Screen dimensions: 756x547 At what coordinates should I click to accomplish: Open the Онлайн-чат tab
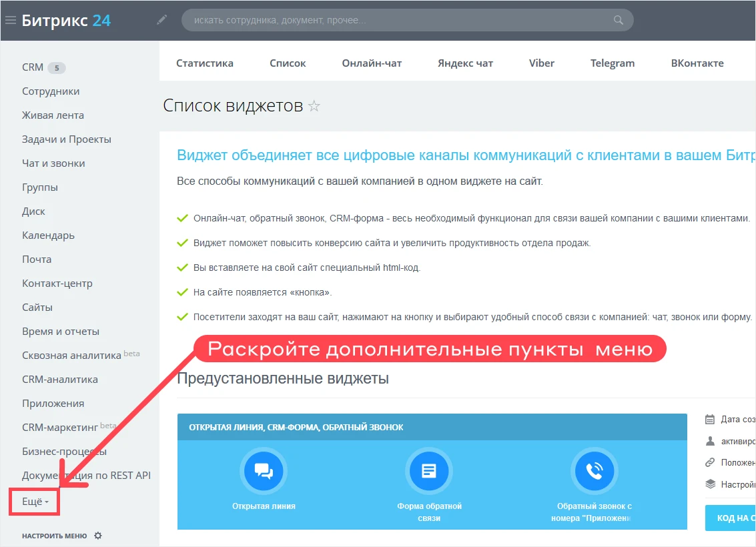click(x=372, y=63)
